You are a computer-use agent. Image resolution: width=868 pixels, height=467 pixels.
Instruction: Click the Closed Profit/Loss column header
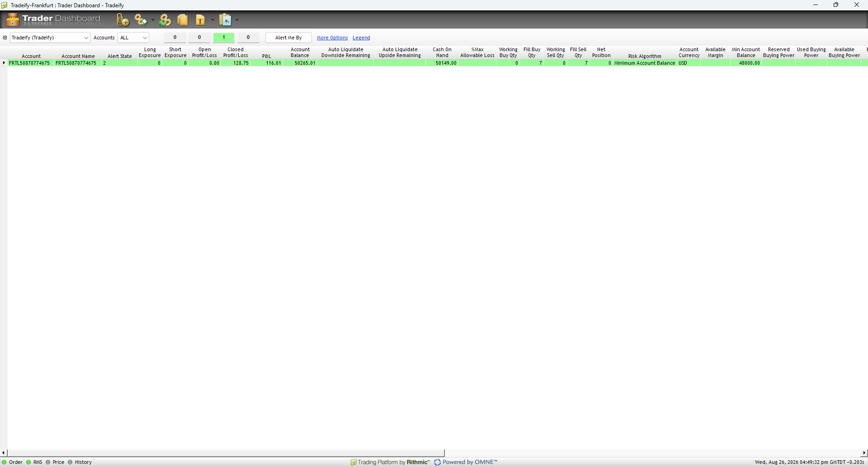coord(236,52)
